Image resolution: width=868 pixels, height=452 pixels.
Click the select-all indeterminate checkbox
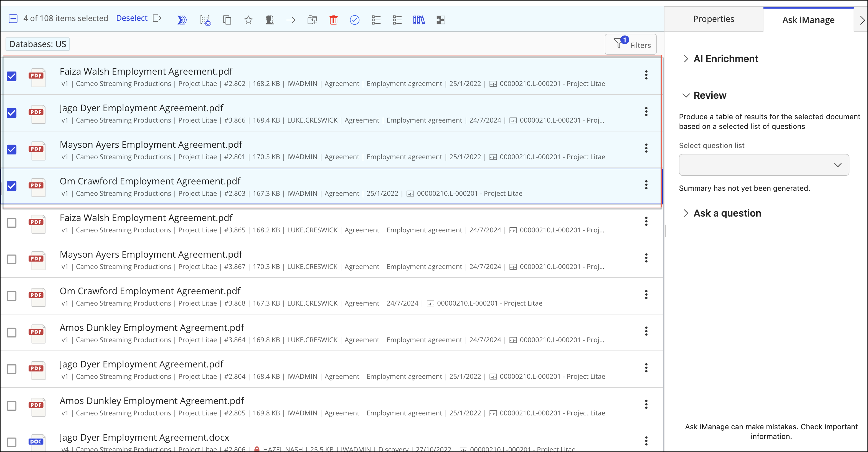13,19
